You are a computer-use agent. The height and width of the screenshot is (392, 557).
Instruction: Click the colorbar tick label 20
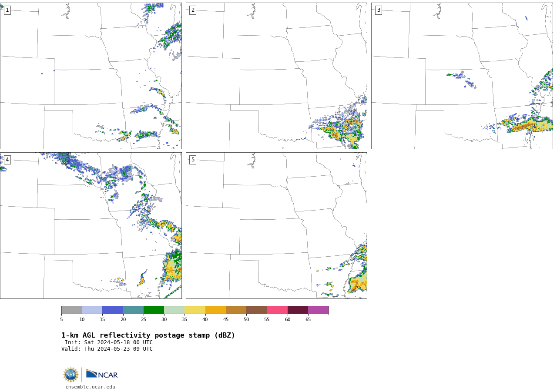point(123,320)
